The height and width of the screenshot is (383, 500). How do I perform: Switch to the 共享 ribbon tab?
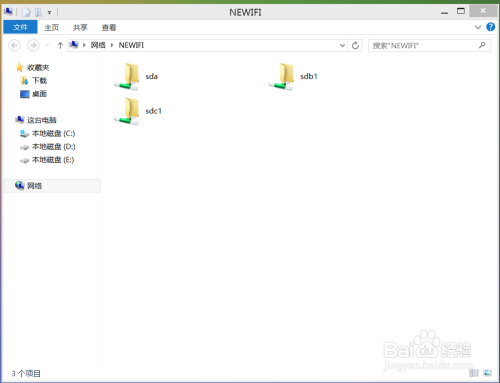pyautogui.click(x=80, y=27)
